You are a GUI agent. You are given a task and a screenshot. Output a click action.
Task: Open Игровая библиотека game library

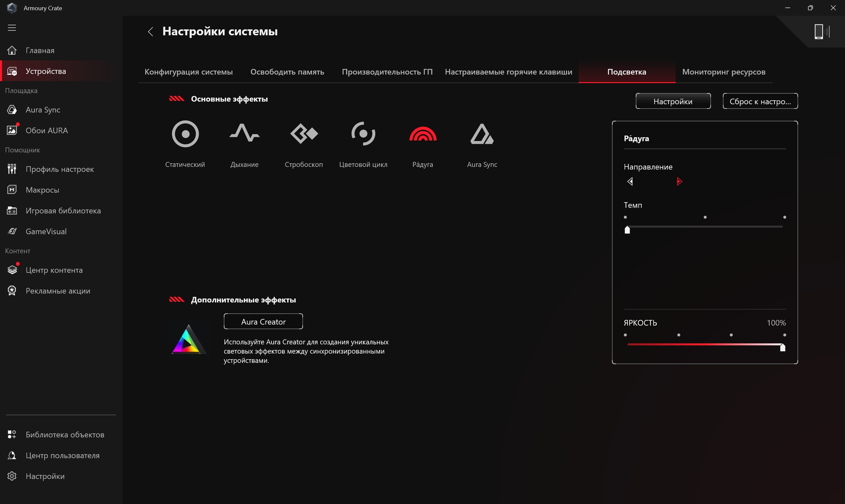pos(61,210)
